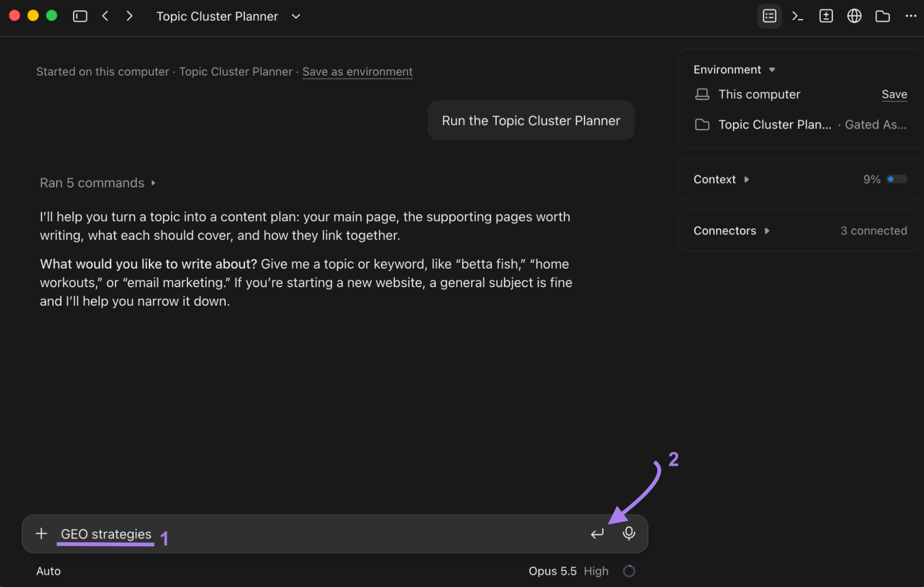Screen dimensions: 924x587
Task: Expand the Context section
Action: [721, 179]
